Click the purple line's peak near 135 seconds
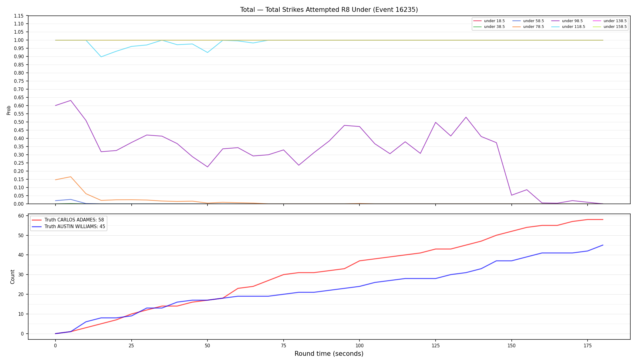This screenshot has width=637, height=364. coord(466,117)
